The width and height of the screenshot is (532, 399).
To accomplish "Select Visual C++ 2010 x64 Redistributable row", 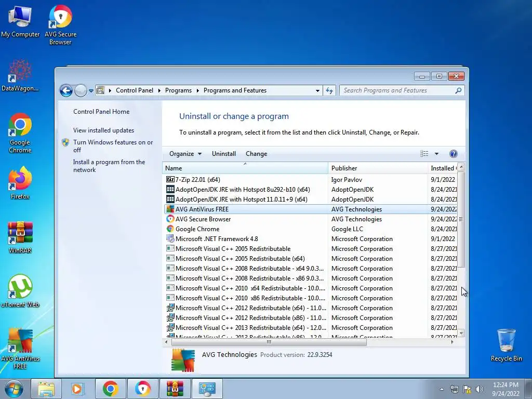I will [x=311, y=288].
